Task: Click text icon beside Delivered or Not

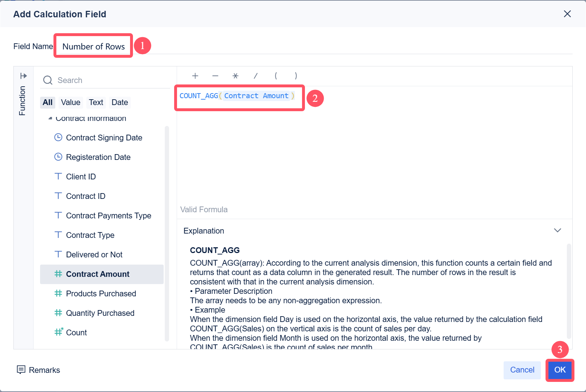Action: [58, 254]
